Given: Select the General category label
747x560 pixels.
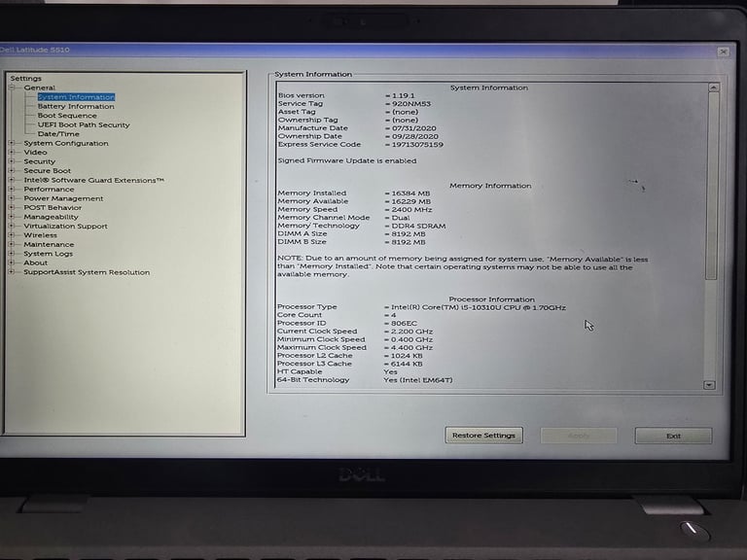Looking at the screenshot, I should [x=40, y=87].
